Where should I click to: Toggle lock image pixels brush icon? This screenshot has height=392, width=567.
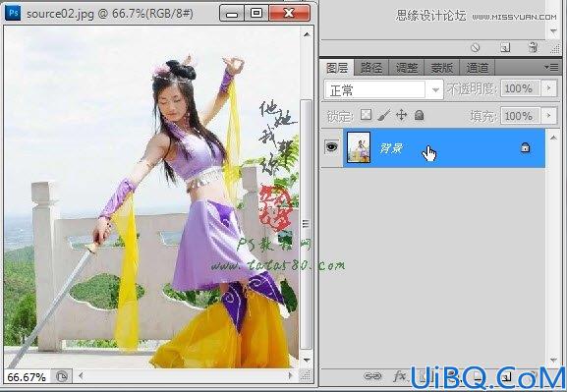coord(384,115)
